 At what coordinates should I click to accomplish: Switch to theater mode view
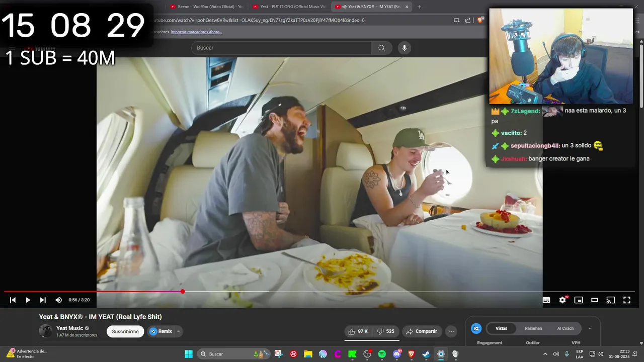[x=595, y=300]
